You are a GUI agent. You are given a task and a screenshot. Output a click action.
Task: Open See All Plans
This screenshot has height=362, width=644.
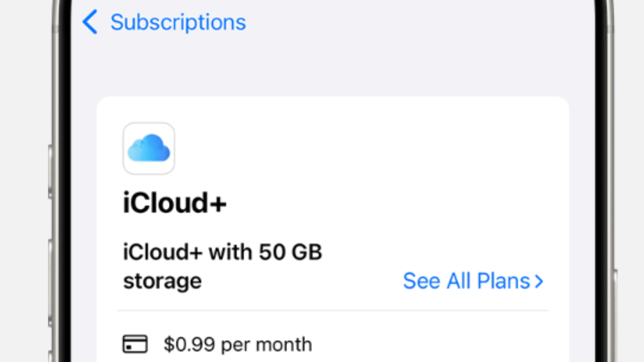coord(466,281)
